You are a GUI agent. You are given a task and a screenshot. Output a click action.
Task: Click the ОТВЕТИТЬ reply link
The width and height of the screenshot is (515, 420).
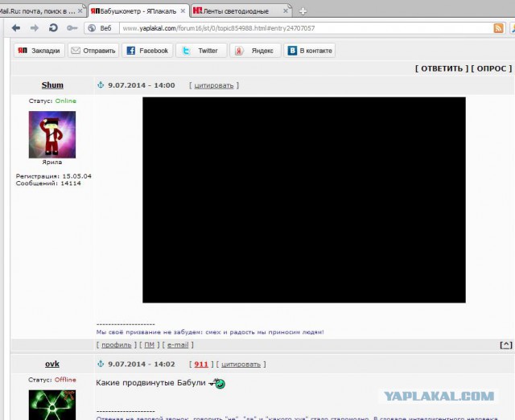pyautogui.click(x=440, y=68)
